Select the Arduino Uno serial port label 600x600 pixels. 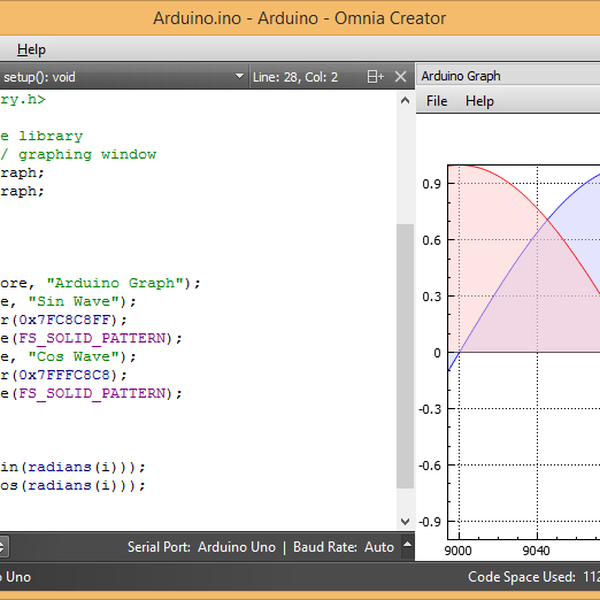(236, 547)
